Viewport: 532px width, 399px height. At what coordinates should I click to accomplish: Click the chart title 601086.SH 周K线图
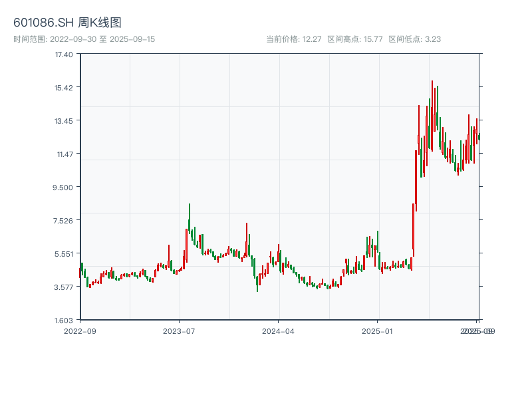(67, 23)
